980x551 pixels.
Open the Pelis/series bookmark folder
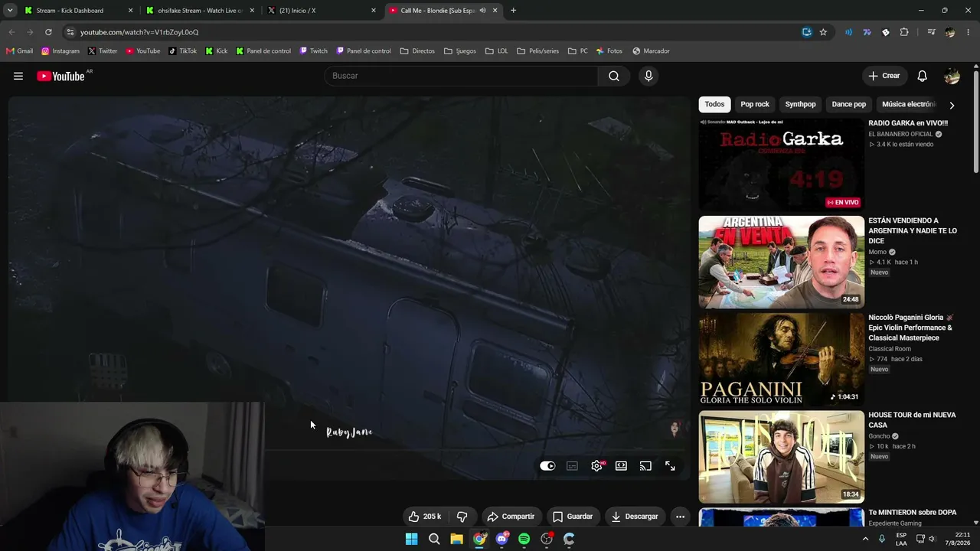[537, 51]
